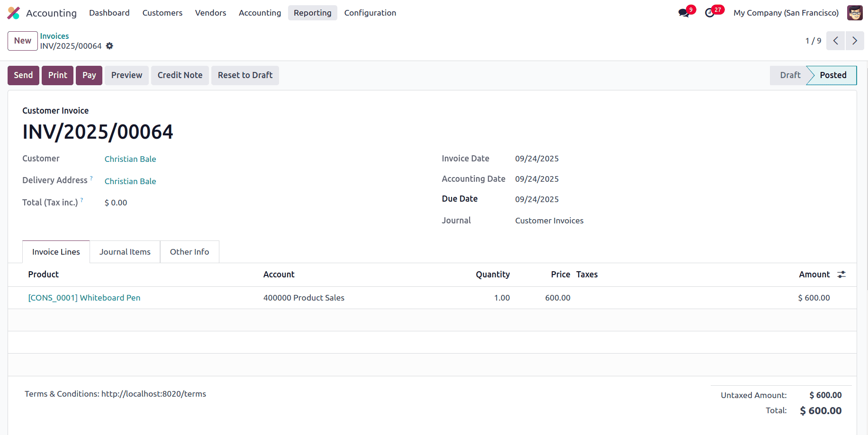This screenshot has height=435, width=868.
Task: Click the help mark beside Total (Tax inc.)
Action: point(82,200)
